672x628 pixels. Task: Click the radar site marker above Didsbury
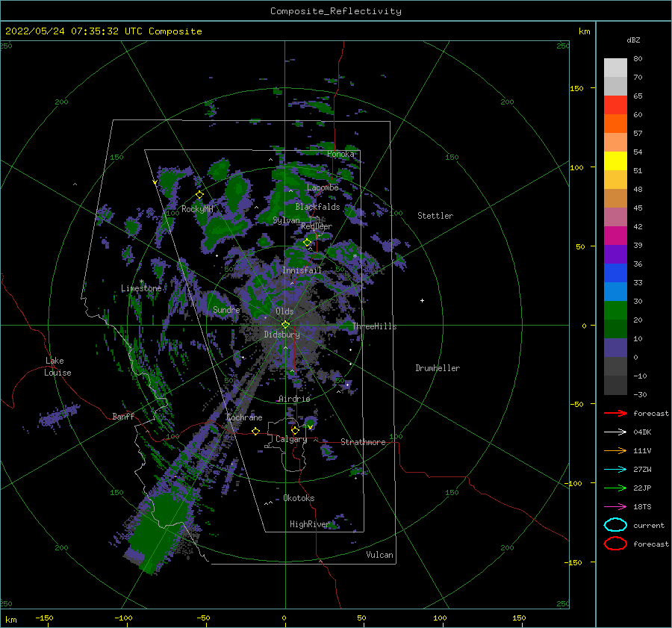coord(285,325)
